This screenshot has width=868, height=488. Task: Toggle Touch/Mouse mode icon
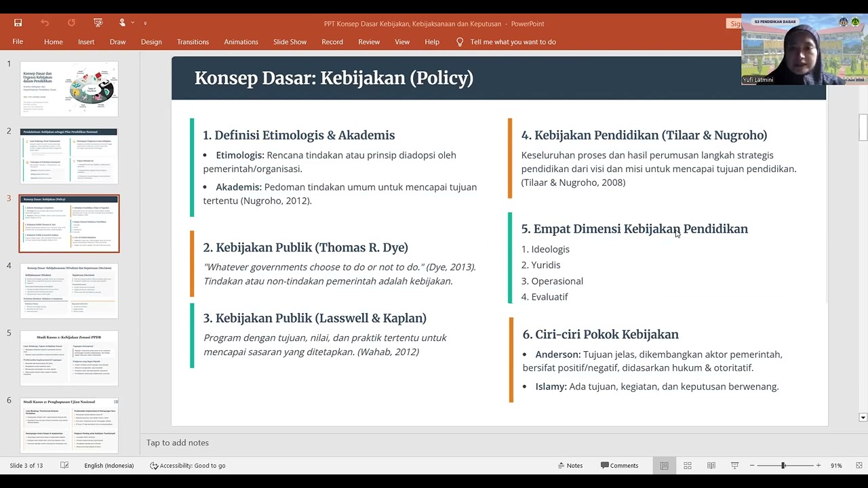(x=123, y=23)
